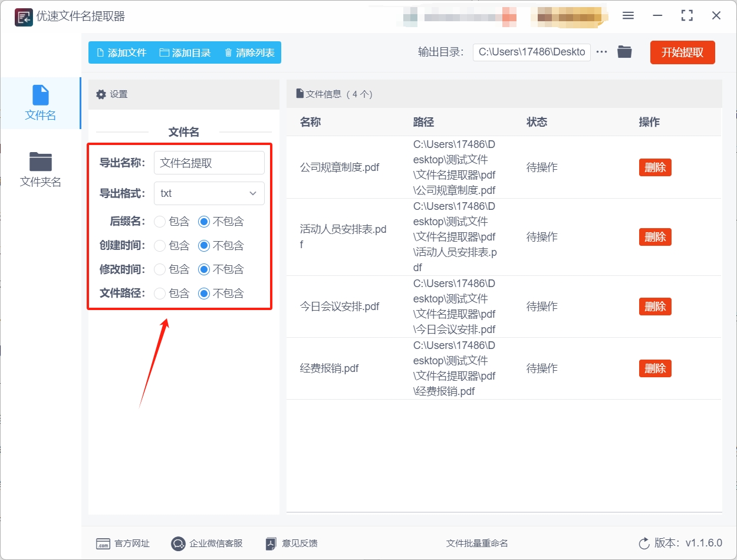
Task: Click the three-dot browse output directory button
Action: [601, 52]
